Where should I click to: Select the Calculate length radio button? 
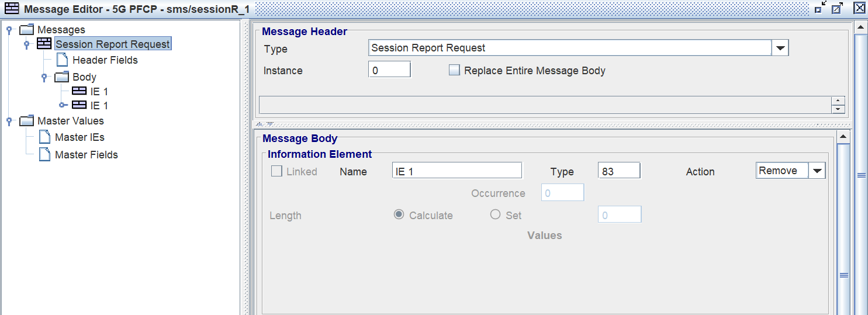coord(399,214)
